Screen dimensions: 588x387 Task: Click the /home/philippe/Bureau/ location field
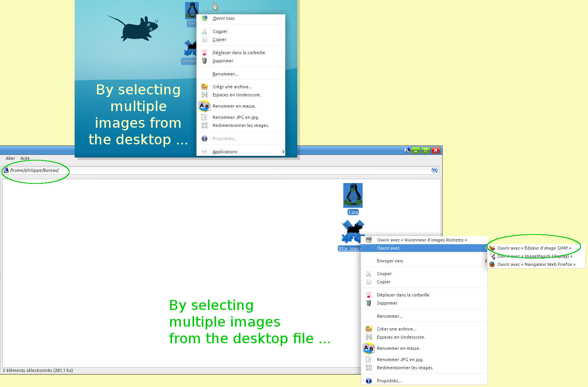pyautogui.click(x=220, y=170)
